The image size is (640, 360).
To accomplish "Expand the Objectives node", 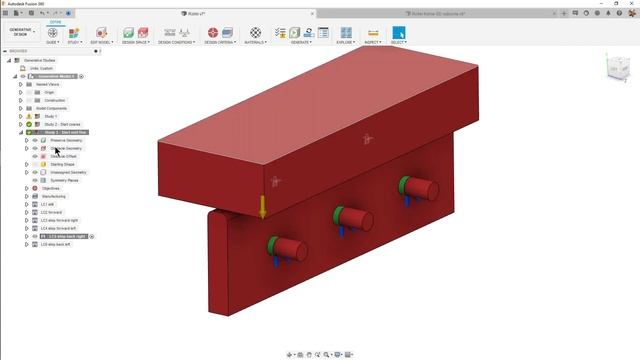I will [27, 188].
